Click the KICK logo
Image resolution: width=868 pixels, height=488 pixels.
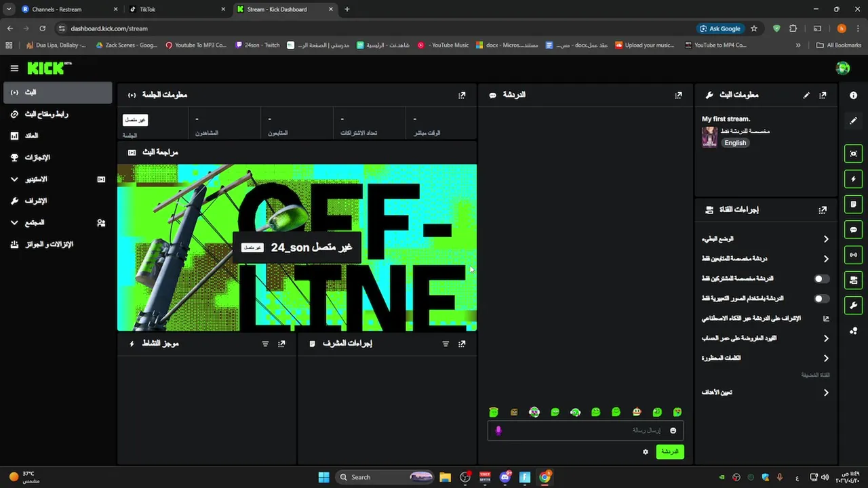[49, 68]
